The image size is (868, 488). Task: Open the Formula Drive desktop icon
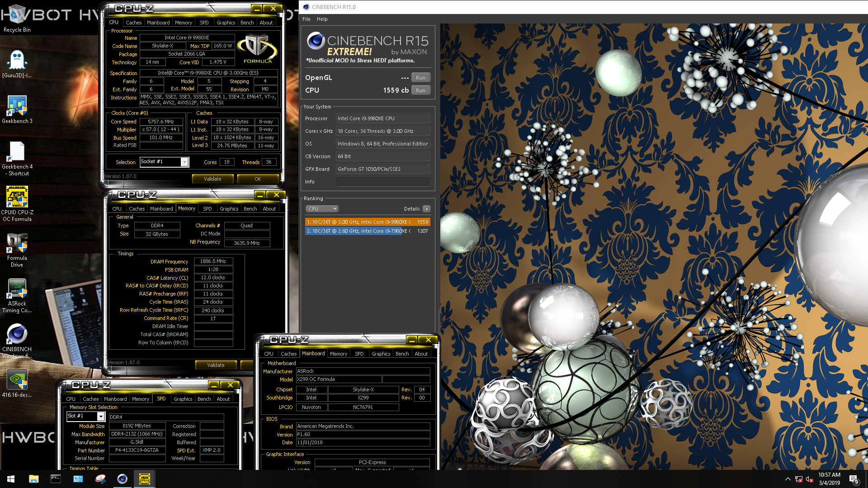point(17,250)
